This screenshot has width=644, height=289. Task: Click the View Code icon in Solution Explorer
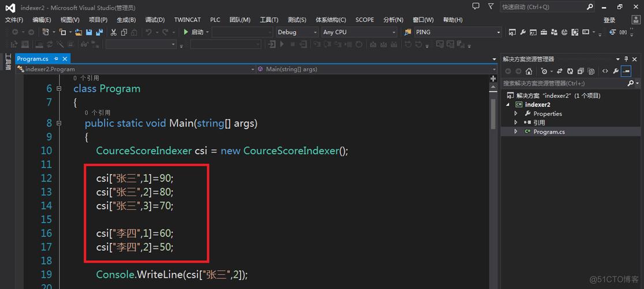pyautogui.click(x=605, y=71)
